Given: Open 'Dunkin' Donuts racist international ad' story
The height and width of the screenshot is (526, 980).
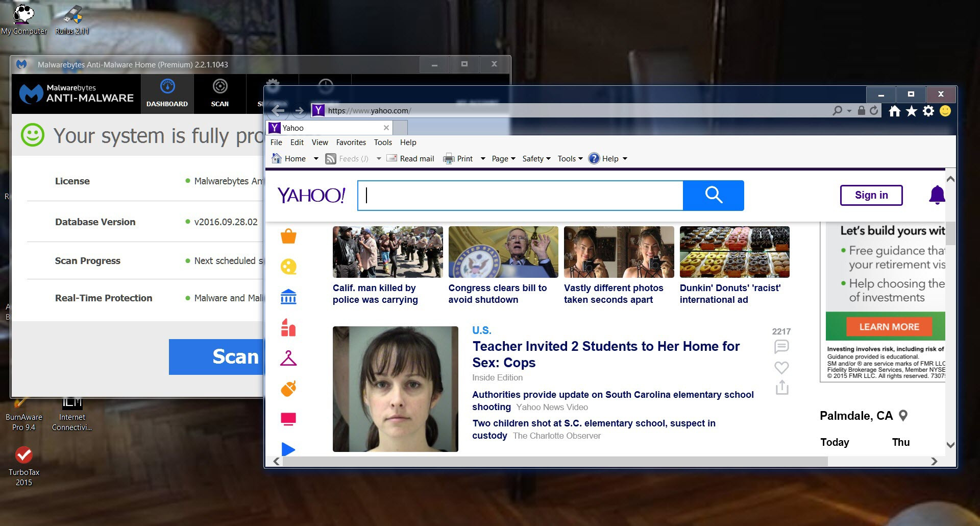Looking at the screenshot, I should point(730,294).
